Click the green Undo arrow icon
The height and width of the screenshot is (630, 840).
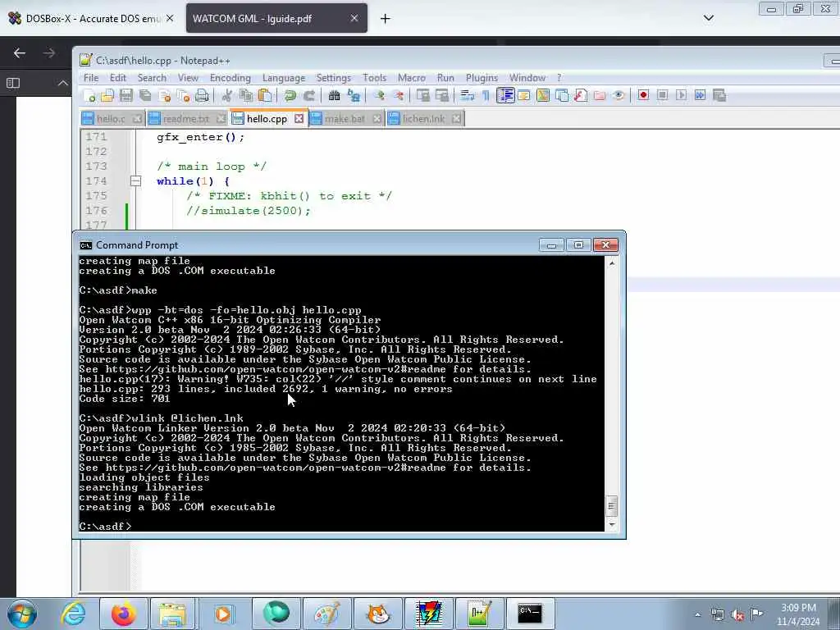coord(290,96)
